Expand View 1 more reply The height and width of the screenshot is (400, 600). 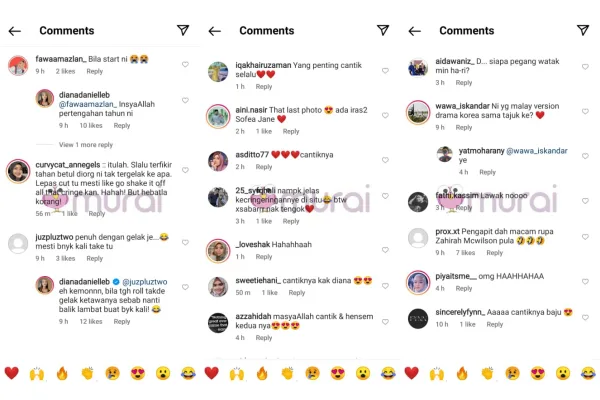(86, 145)
